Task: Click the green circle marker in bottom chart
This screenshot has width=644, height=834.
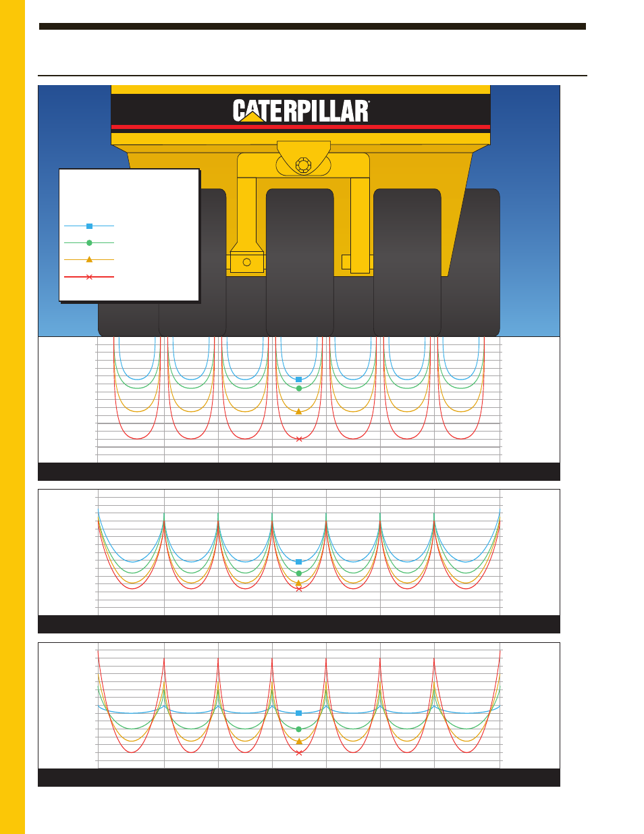Action: [x=299, y=729]
